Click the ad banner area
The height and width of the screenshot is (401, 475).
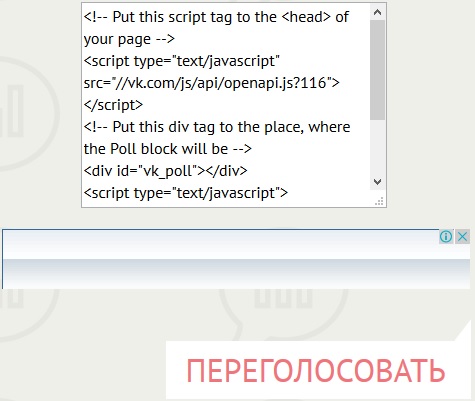coord(236,259)
